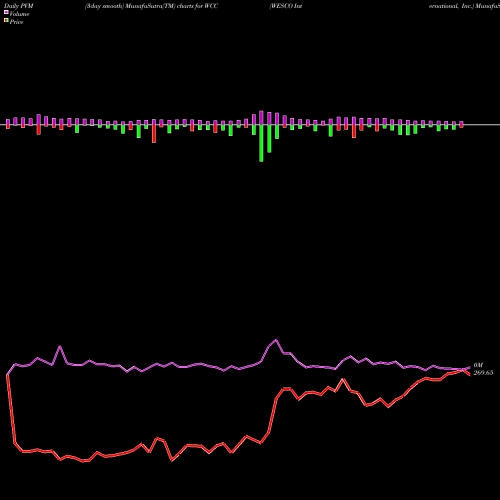Click the purple Volume legend swatch
Image resolution: width=500 pixels, height=500 pixels.
(x=6, y=12)
